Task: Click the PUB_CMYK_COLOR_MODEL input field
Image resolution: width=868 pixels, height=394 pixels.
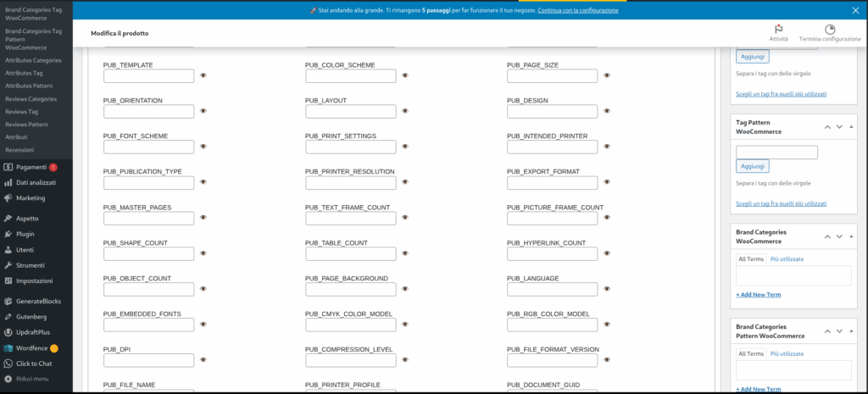Action: 350,325
